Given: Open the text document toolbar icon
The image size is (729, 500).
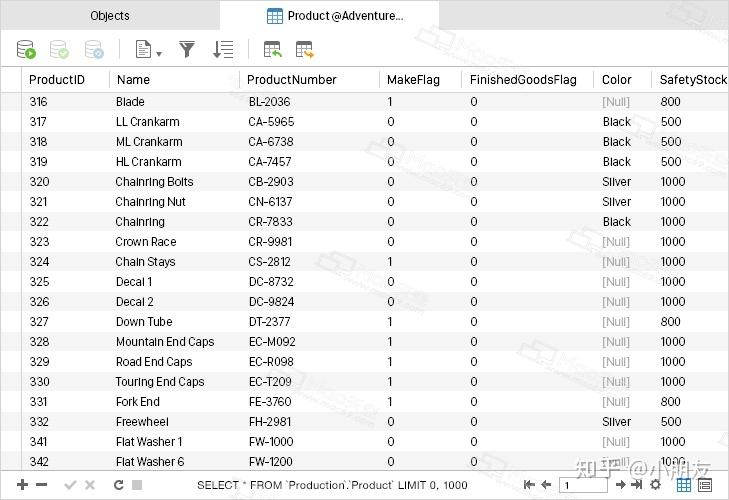Looking at the screenshot, I should [x=143, y=49].
